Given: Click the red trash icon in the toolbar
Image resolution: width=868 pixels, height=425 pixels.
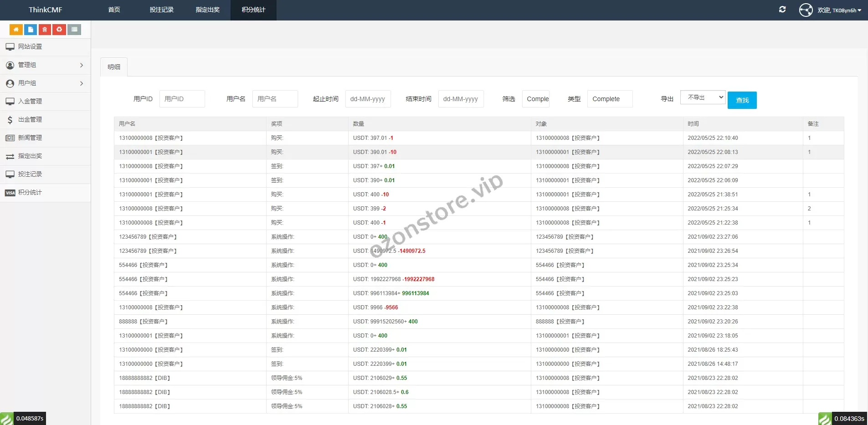Looking at the screenshot, I should coord(45,29).
